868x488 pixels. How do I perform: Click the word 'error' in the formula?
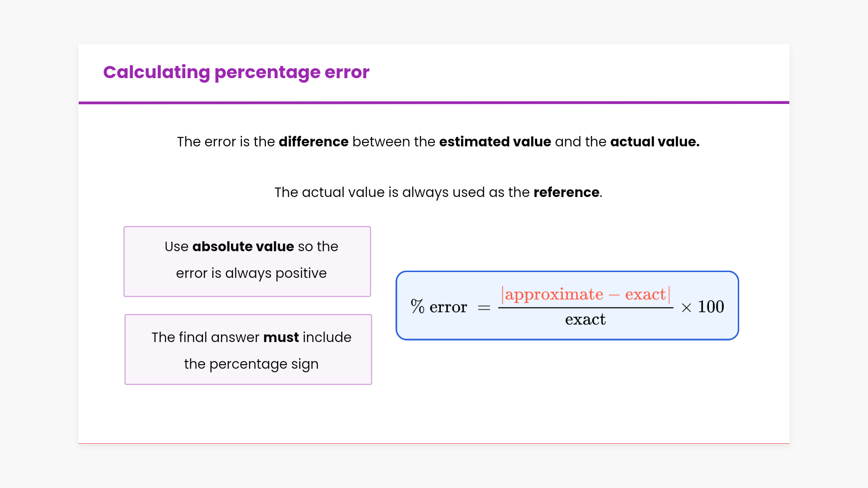pyautogui.click(x=448, y=307)
